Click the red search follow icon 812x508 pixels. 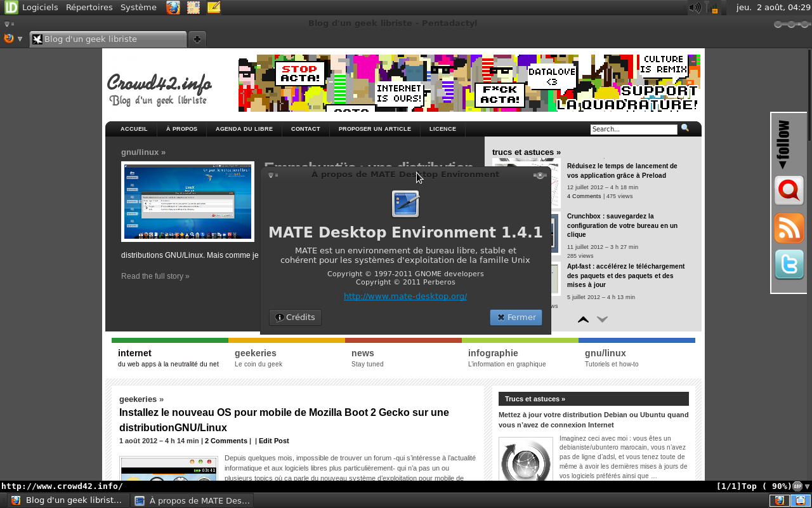click(789, 190)
